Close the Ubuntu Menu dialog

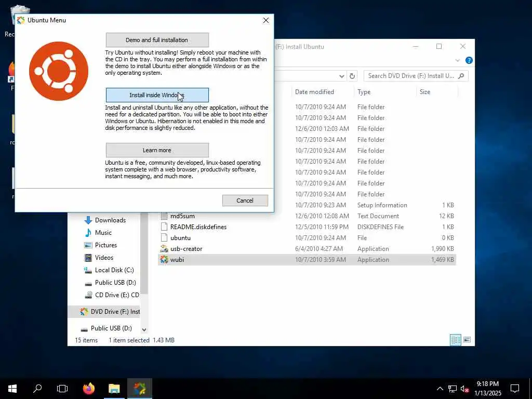pyautogui.click(x=266, y=20)
